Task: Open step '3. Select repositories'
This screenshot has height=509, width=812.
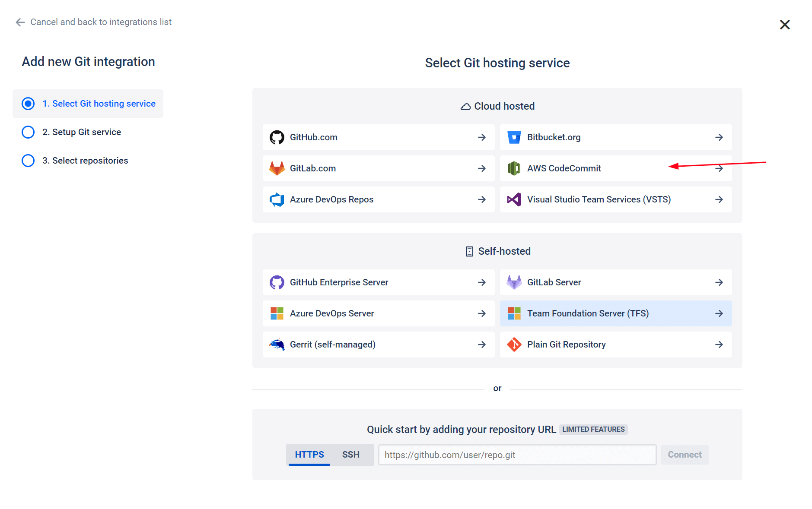Action: (85, 161)
